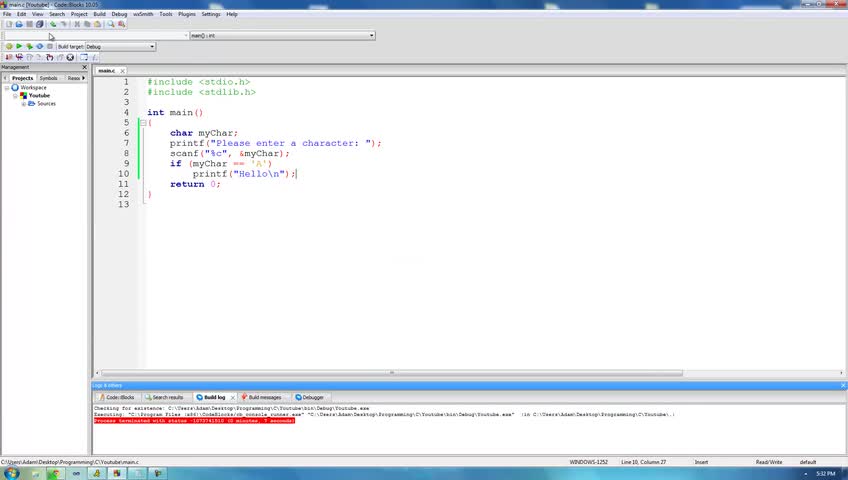848x480 pixels.
Task: Click the Open file toolbar icon
Action: (19, 24)
